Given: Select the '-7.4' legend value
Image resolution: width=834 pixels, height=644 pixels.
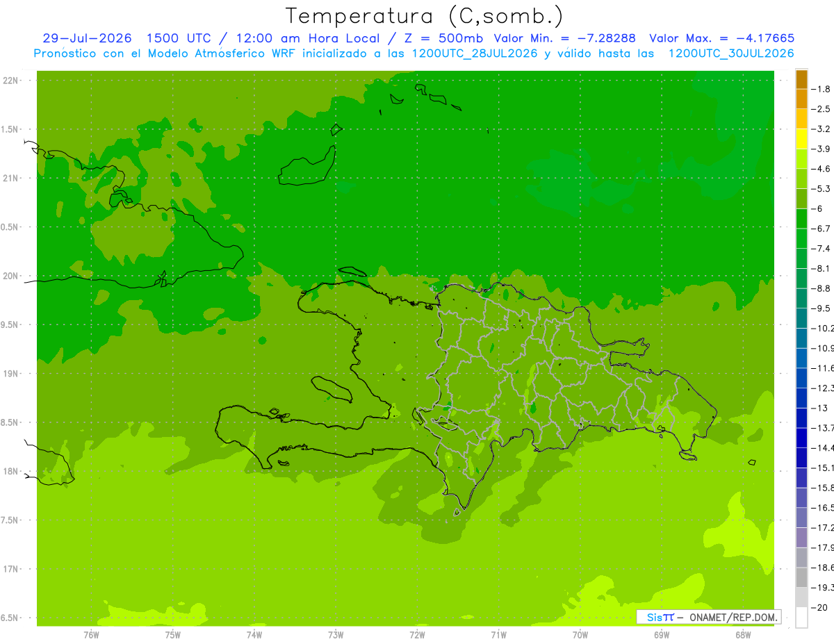Looking at the screenshot, I should click(821, 249).
